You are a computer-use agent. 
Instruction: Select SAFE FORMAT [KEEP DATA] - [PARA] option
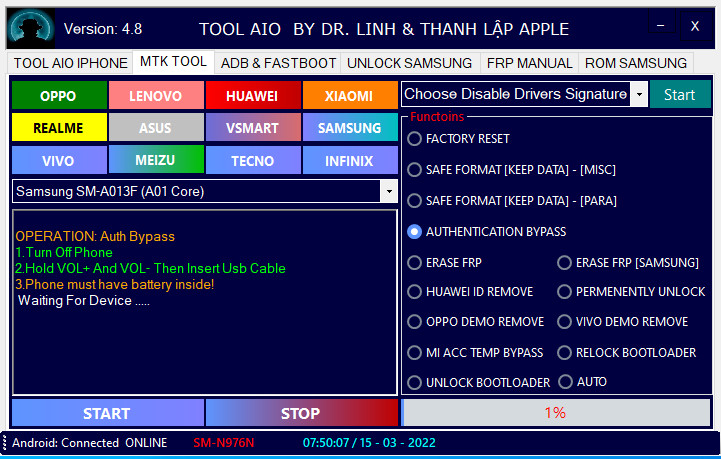(x=512, y=201)
